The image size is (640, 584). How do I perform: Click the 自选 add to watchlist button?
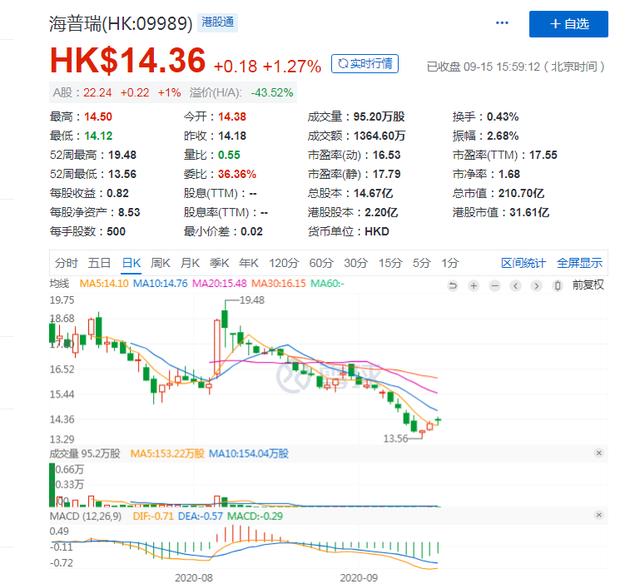coord(568,24)
